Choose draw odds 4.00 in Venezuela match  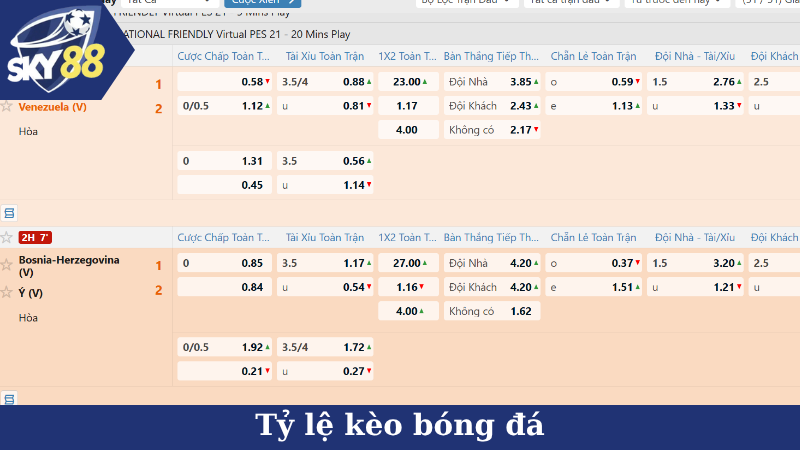click(x=408, y=130)
